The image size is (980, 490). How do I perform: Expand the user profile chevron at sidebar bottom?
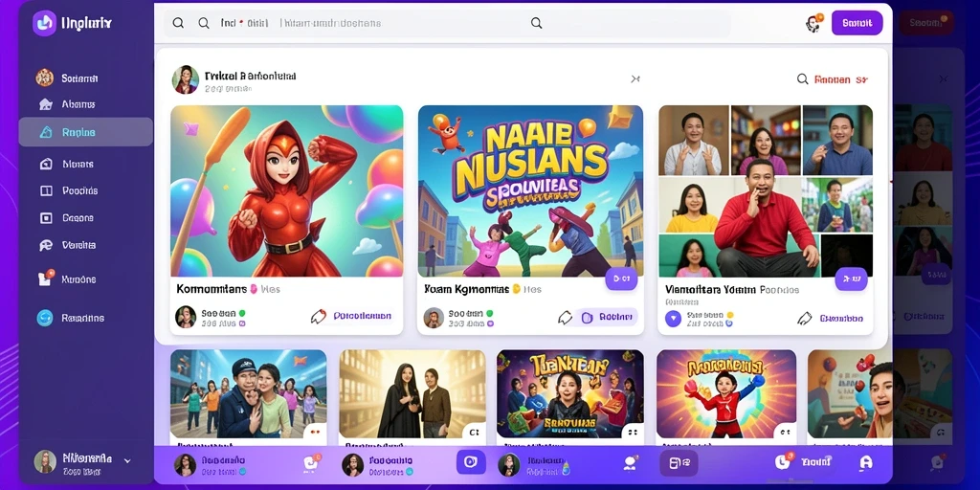pos(127,461)
